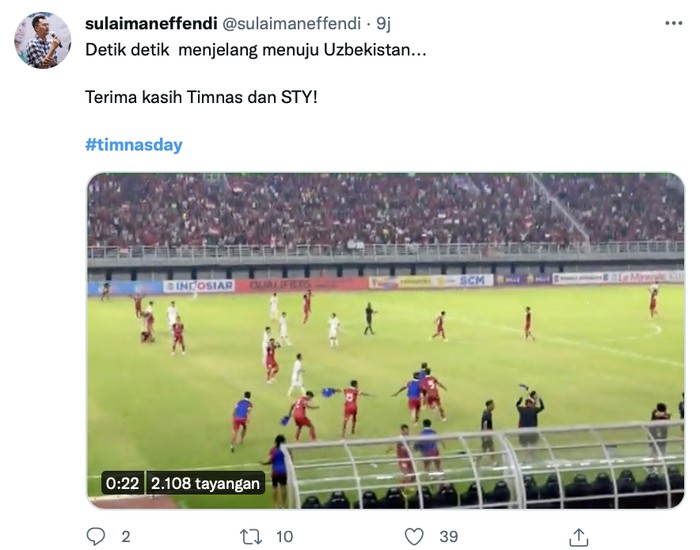Image resolution: width=700 pixels, height=550 pixels.
Task: Play the football match video
Action: [x=385, y=340]
